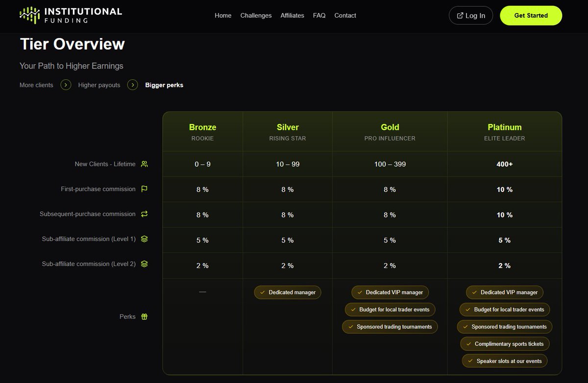Click the chevron circle after More clients
This screenshot has width=588, height=383.
(66, 85)
